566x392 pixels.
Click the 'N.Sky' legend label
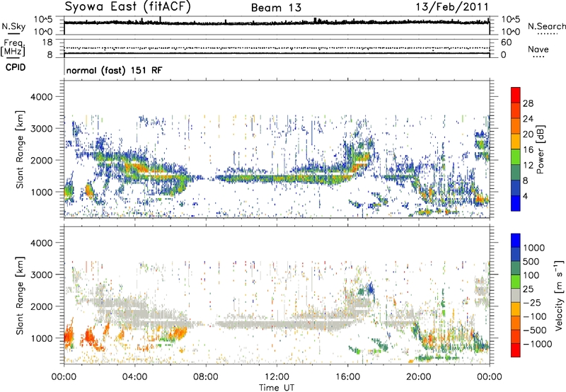(x=13, y=26)
